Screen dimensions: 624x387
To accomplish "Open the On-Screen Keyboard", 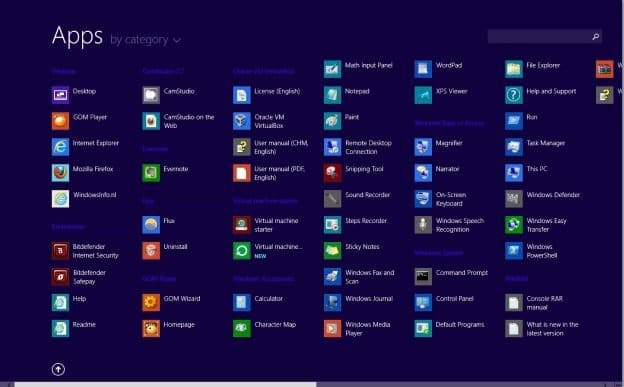I will click(441, 199).
